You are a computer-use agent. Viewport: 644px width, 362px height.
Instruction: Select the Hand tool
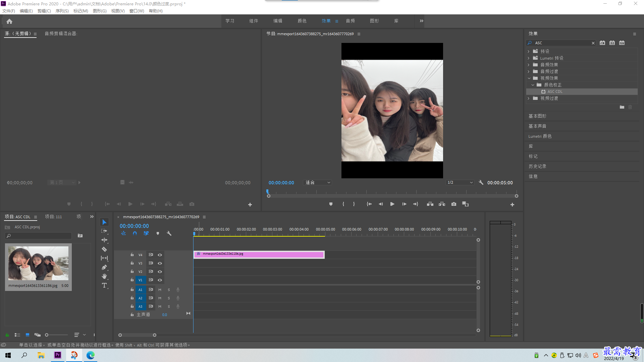pyautogui.click(x=104, y=276)
